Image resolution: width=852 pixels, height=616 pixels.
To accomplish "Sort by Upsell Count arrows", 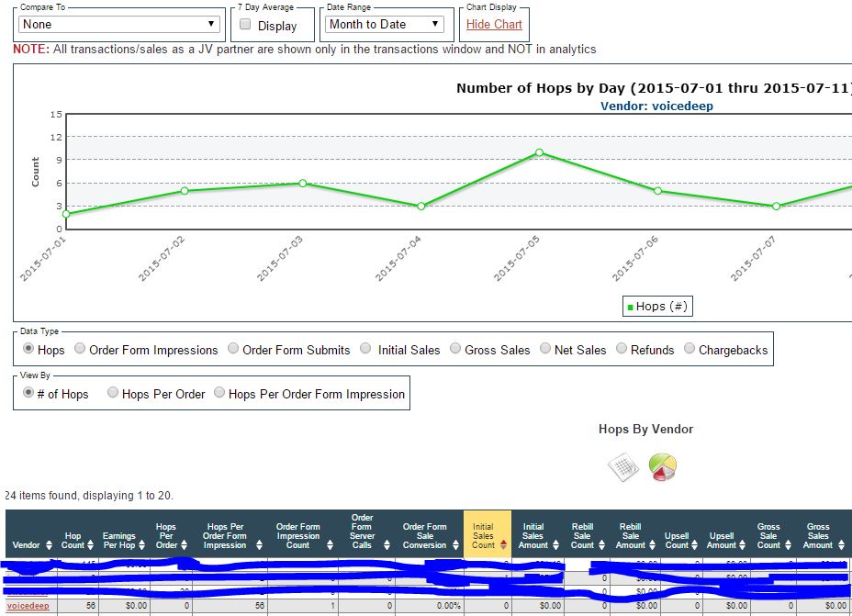I will [x=694, y=544].
